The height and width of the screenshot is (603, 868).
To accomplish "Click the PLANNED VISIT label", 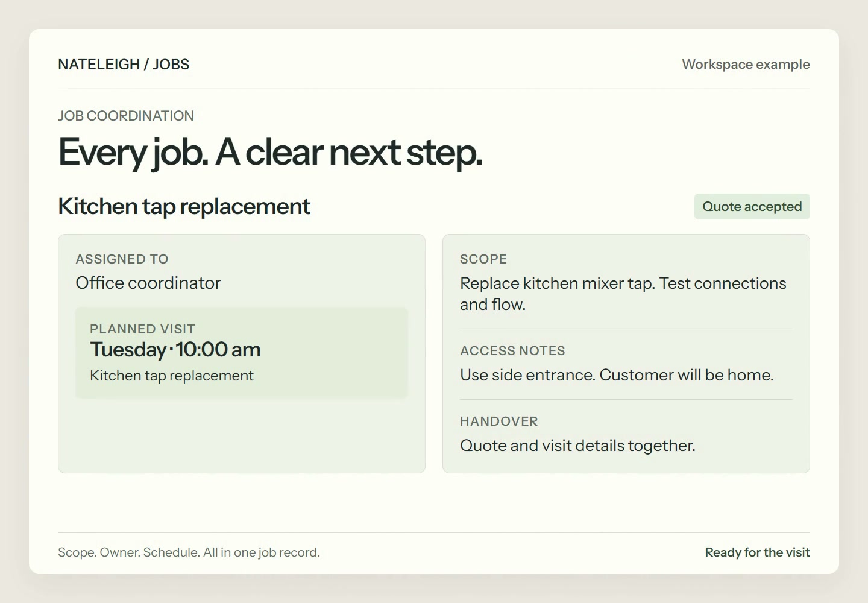I will (142, 329).
